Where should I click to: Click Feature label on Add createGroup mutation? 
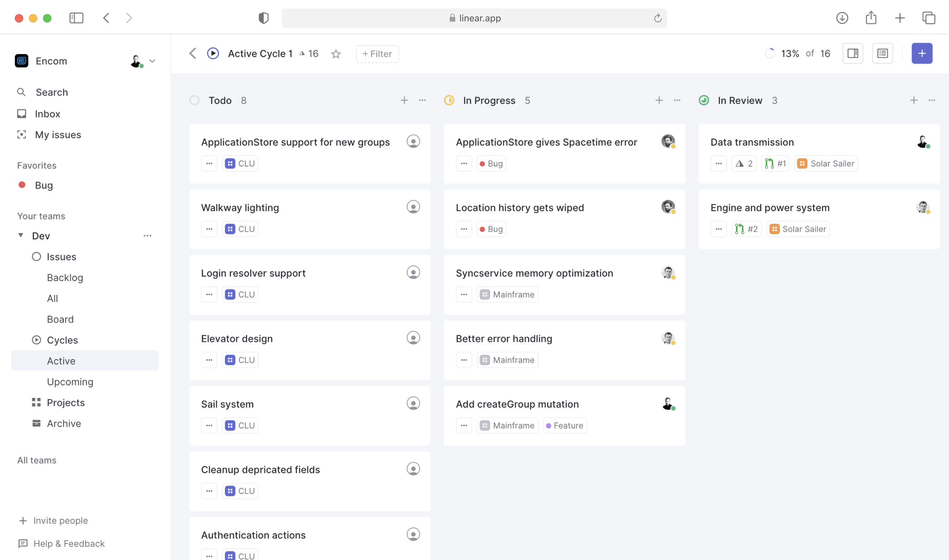pyautogui.click(x=564, y=425)
